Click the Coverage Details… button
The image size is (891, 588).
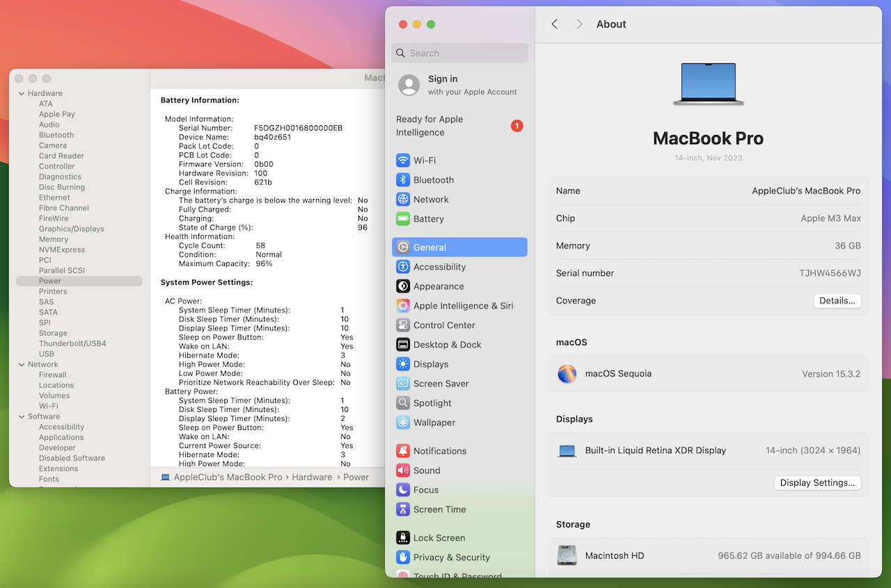tap(837, 301)
